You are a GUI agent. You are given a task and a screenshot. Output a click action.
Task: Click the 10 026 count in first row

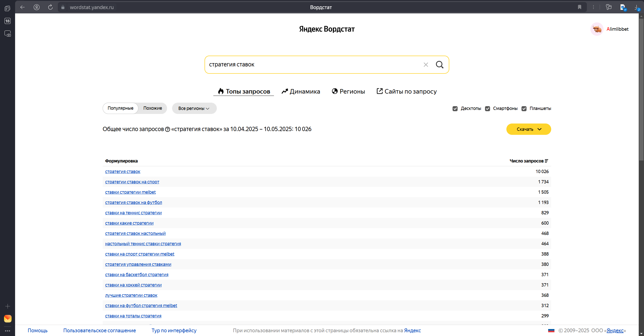click(542, 172)
